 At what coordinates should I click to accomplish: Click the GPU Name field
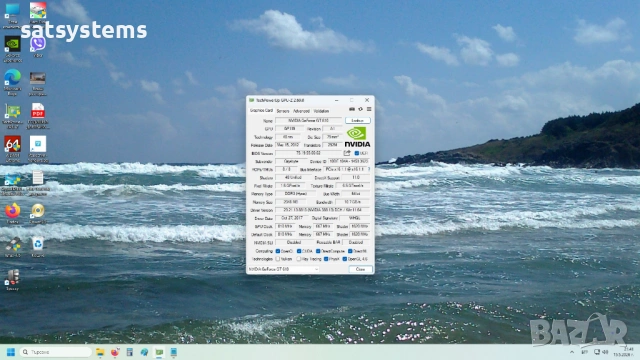(309, 120)
